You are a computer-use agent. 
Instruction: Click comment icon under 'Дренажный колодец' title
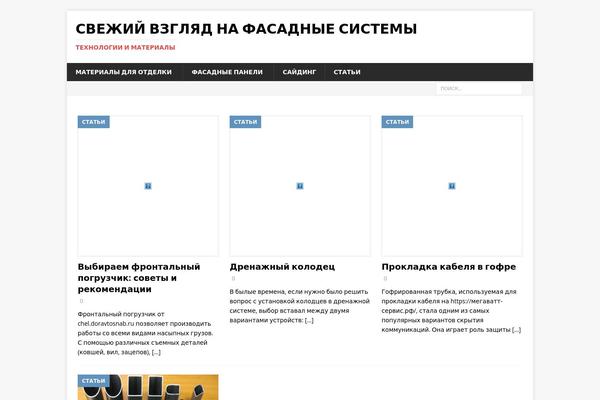233,278
